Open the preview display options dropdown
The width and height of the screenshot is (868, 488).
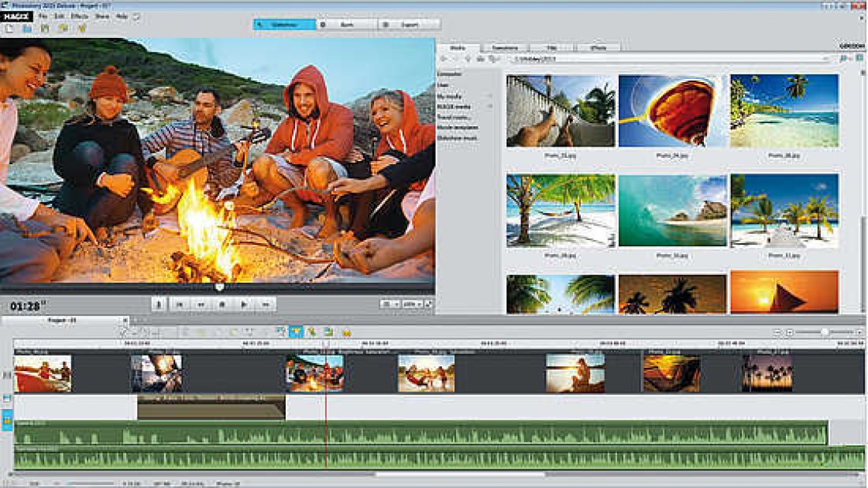(389, 304)
